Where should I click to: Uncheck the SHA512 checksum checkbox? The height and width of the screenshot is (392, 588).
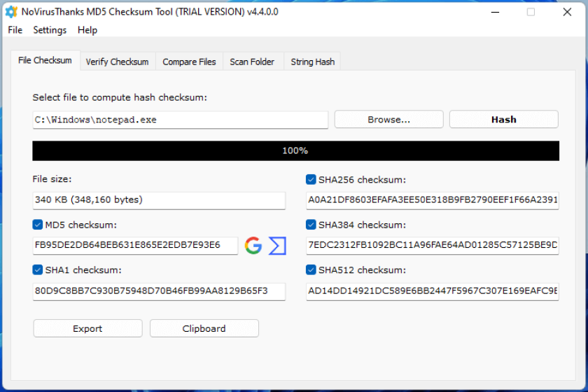[311, 269]
